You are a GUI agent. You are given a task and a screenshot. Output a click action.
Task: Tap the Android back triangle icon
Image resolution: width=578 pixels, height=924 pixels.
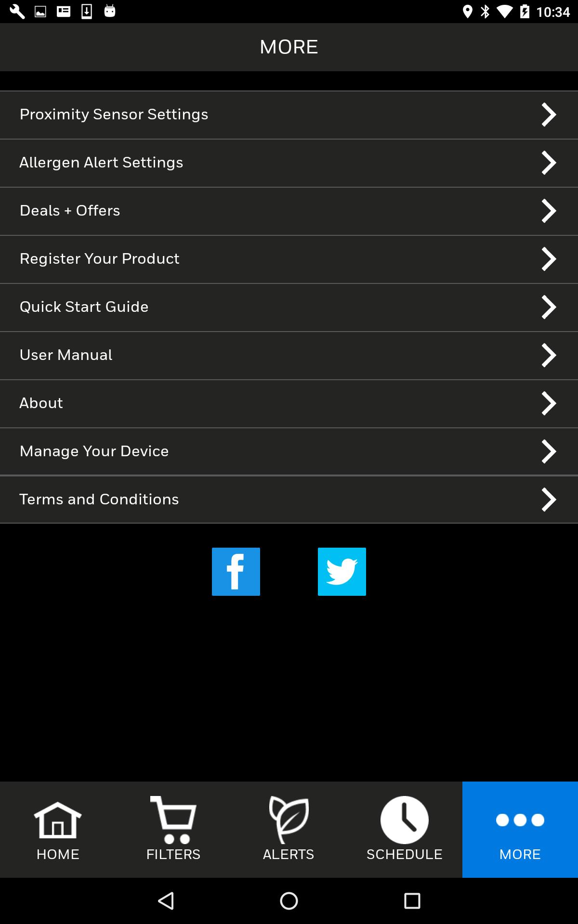pos(166,901)
